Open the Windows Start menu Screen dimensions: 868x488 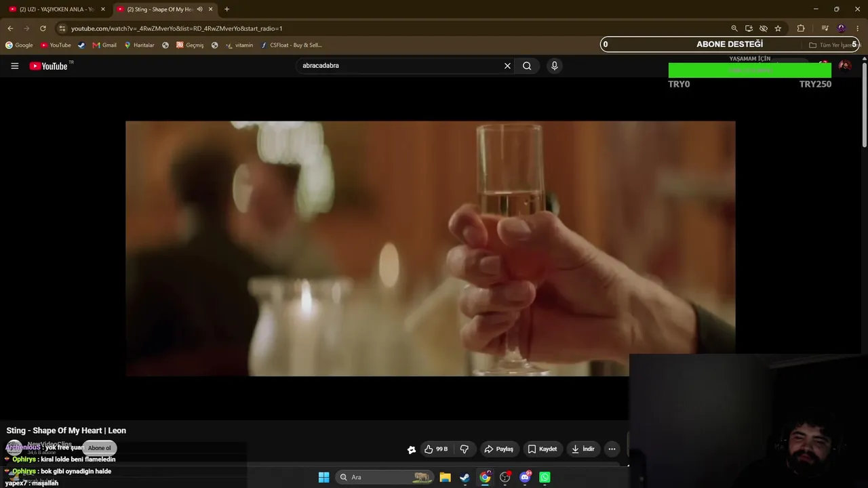323,477
